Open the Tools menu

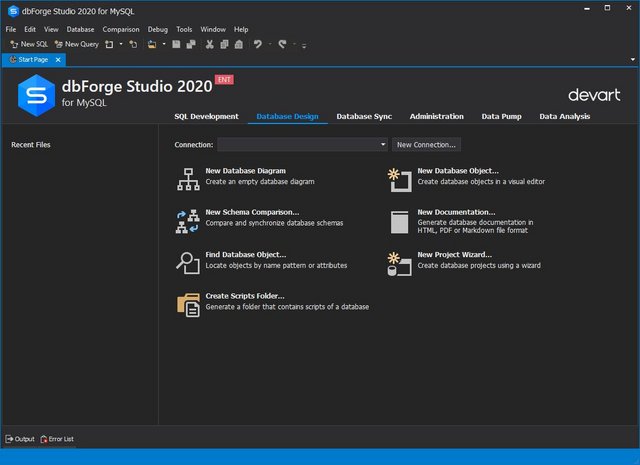click(184, 29)
